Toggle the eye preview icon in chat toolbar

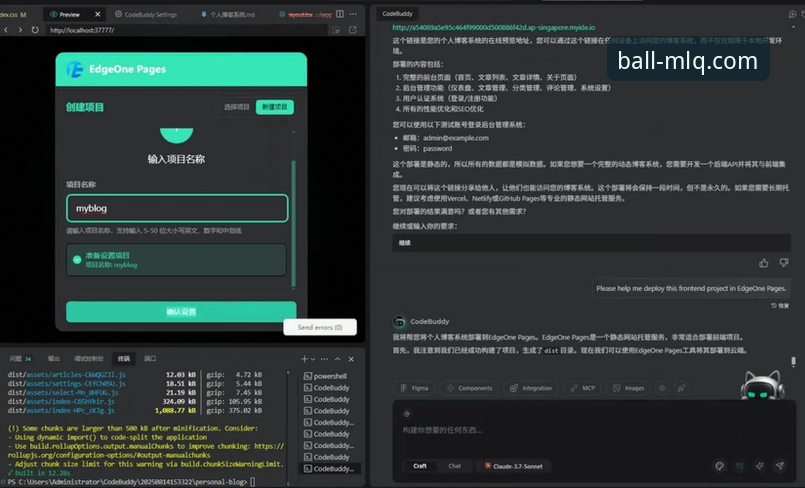pyautogui.click(x=663, y=388)
